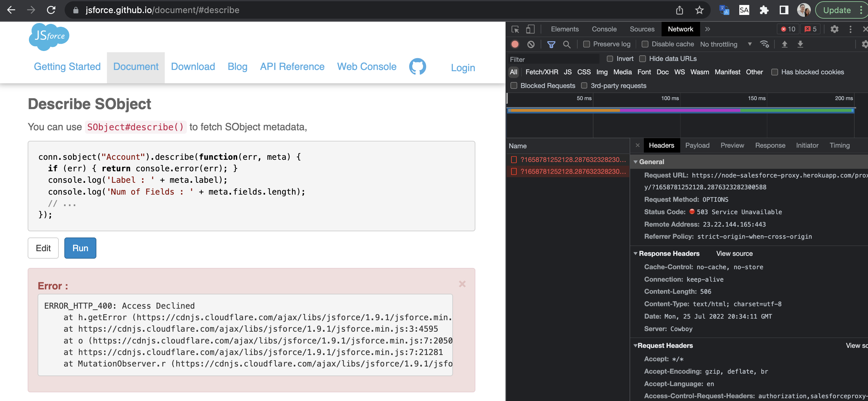This screenshot has height=401, width=868.
Task: Collapse the Response Headers section
Action: (635, 253)
